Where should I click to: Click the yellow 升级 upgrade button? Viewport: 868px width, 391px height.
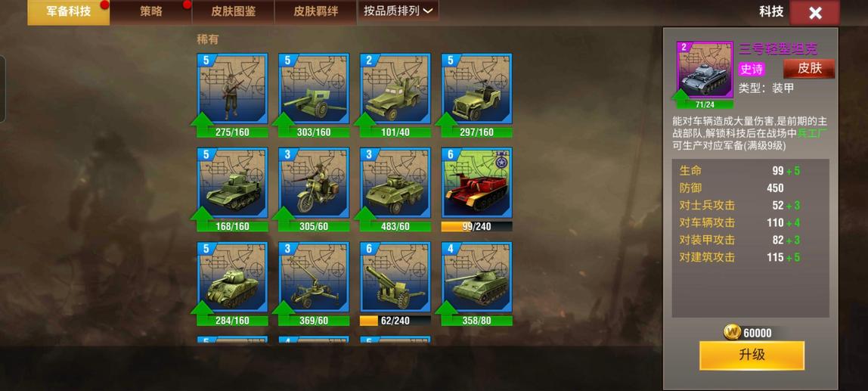pos(752,355)
